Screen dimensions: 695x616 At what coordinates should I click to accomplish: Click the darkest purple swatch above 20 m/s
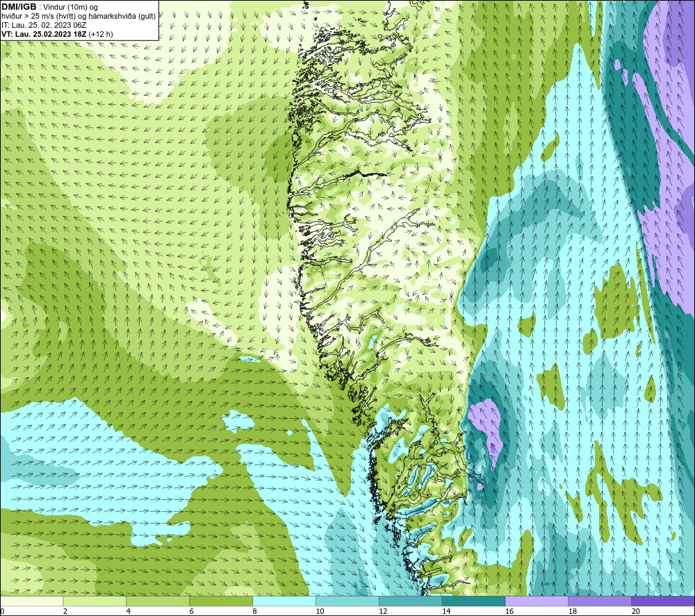coord(663,601)
